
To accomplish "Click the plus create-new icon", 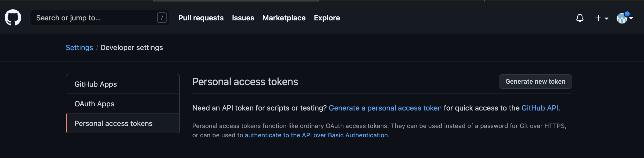I will 598,18.
